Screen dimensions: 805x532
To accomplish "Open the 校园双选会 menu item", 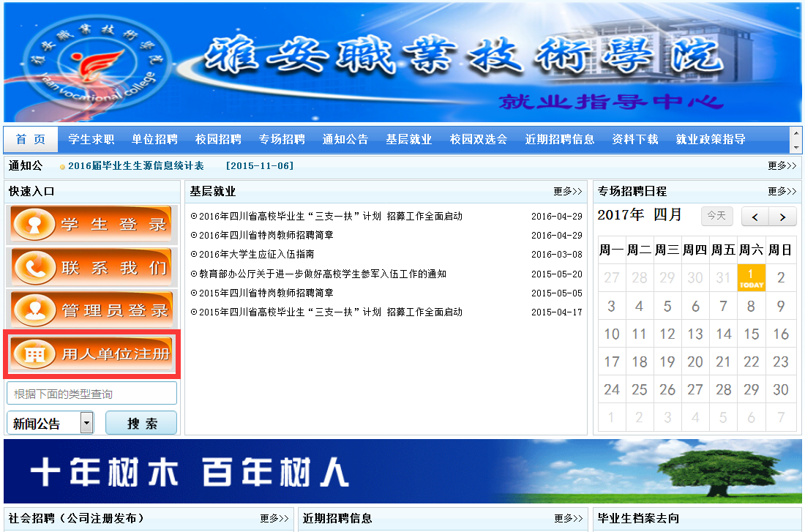I will [x=479, y=139].
